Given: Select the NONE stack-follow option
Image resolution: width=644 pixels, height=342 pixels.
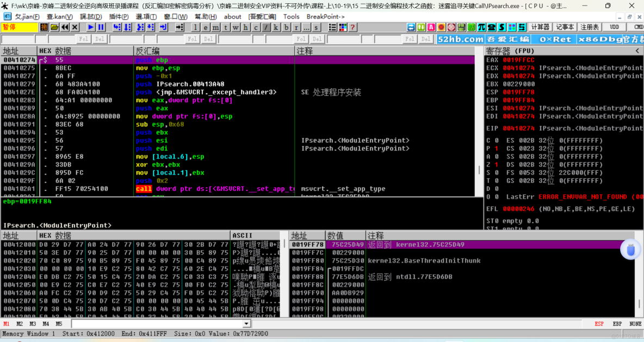Looking at the screenshot, I should point(635,324).
